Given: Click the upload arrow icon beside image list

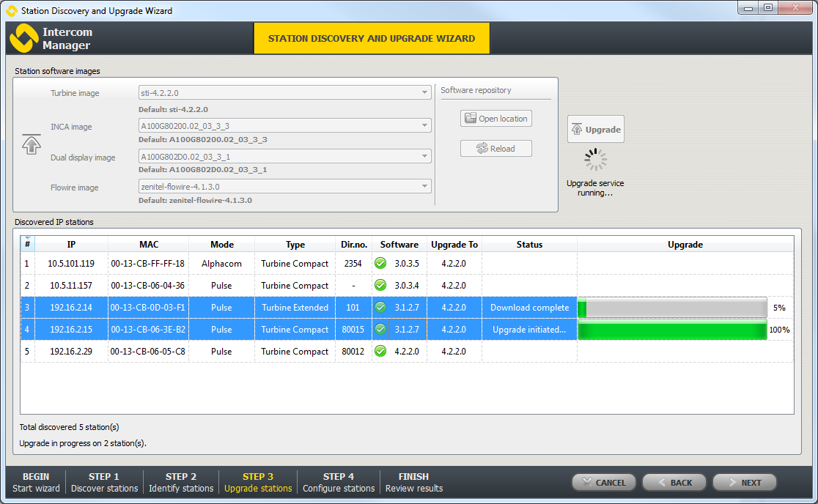Looking at the screenshot, I should click(x=32, y=144).
